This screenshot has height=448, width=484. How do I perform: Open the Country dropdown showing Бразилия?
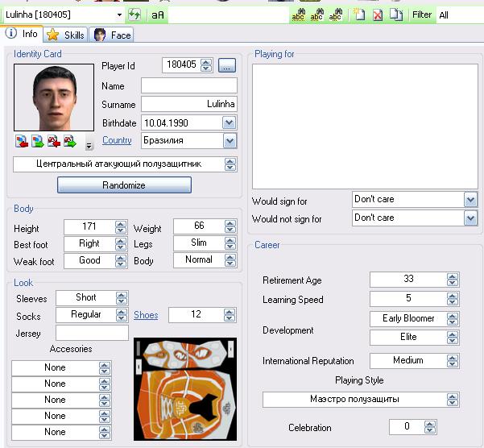[230, 141]
